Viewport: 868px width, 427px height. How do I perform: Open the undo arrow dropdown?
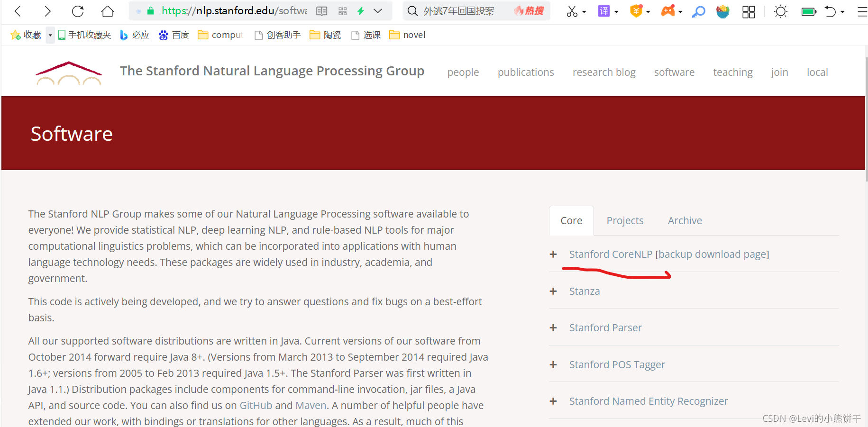click(842, 12)
